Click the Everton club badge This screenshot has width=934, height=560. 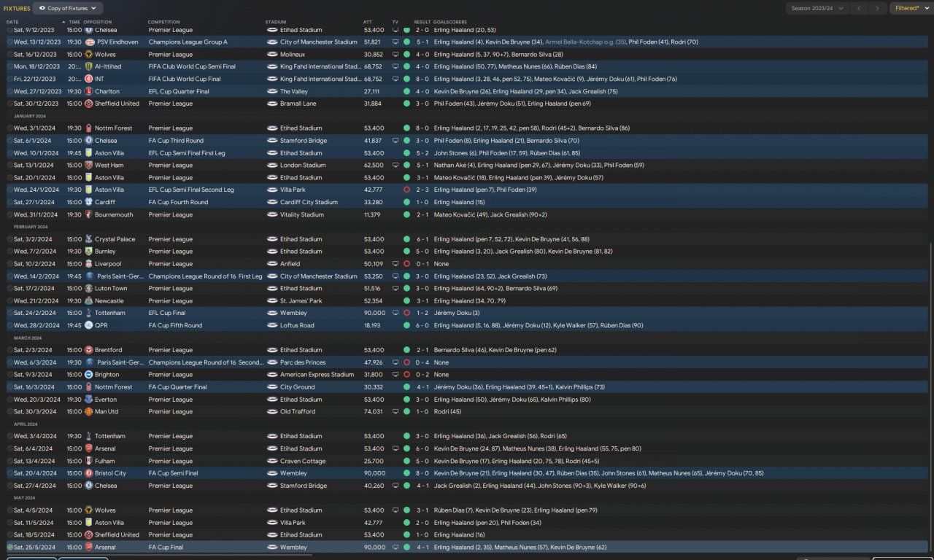tap(88, 400)
